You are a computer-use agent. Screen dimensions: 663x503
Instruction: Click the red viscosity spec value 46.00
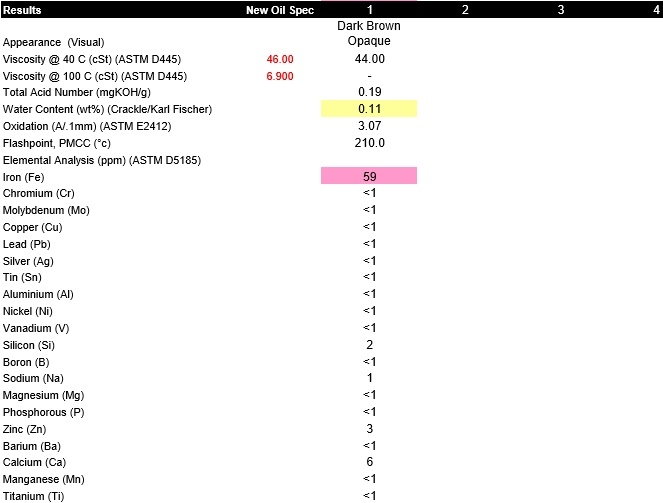point(280,60)
